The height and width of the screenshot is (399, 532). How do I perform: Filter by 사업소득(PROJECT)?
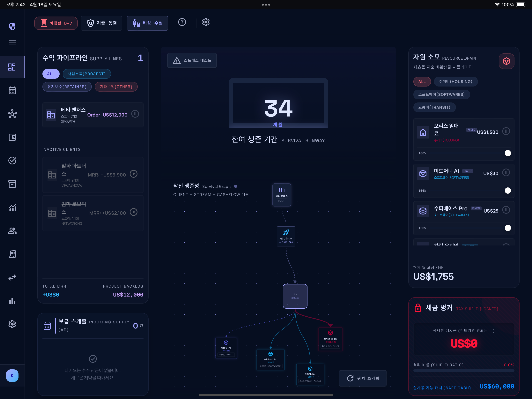87,74
